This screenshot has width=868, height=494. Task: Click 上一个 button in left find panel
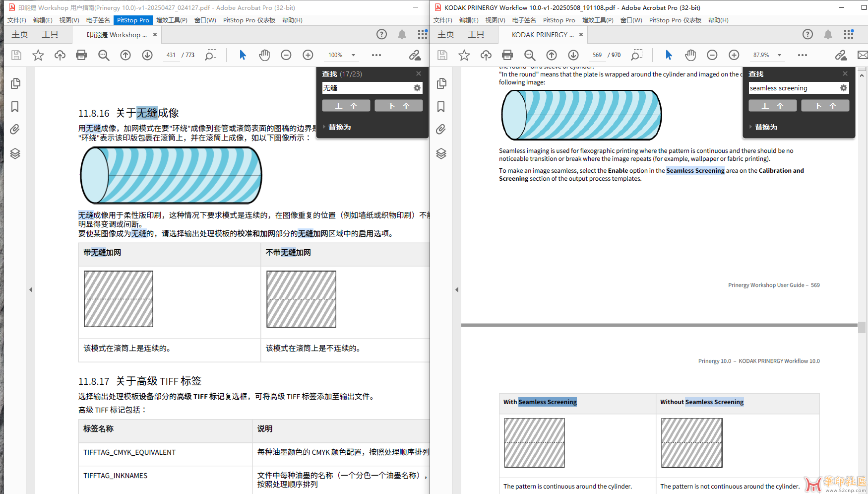(346, 105)
